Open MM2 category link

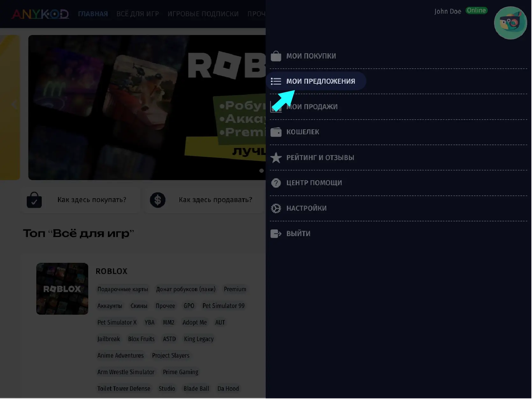point(169,322)
